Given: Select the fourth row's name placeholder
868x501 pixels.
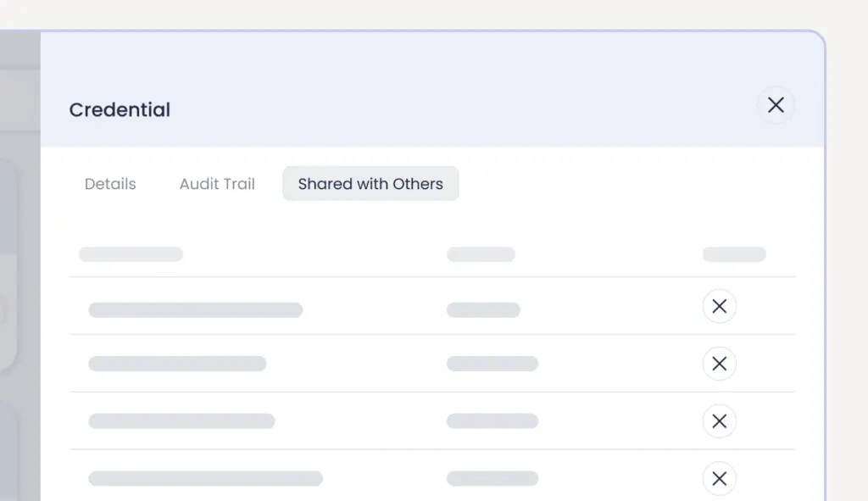Looking at the screenshot, I should pyautogui.click(x=205, y=478).
